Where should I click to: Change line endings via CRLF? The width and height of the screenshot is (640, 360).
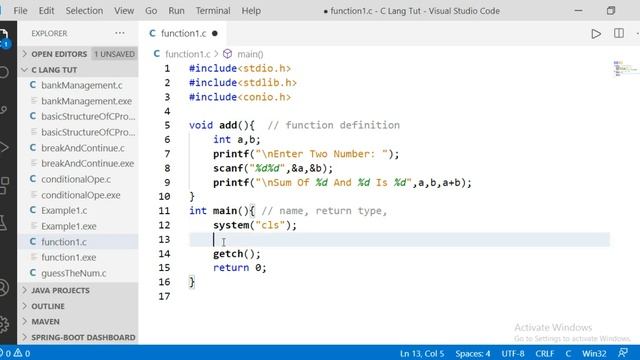pyautogui.click(x=544, y=353)
